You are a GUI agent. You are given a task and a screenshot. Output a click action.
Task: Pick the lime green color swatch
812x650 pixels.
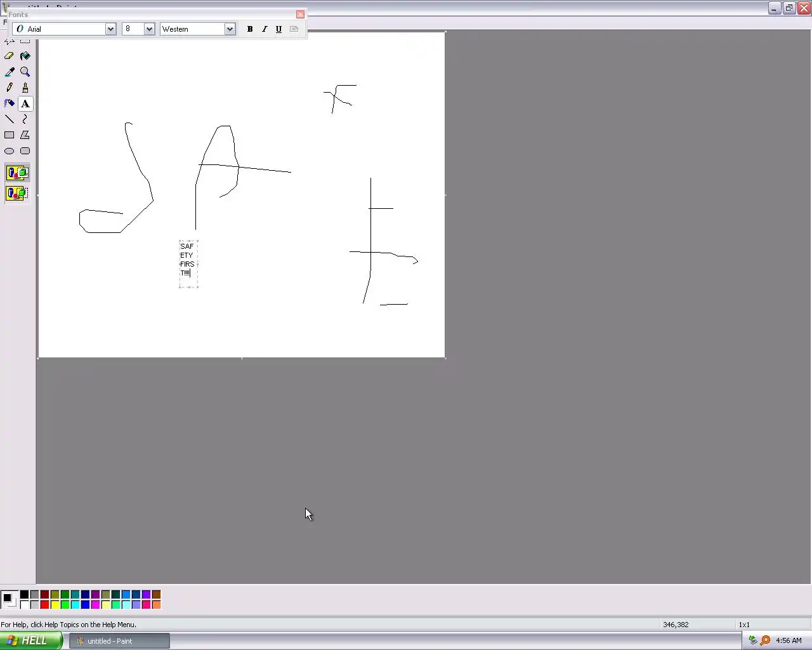coord(65,605)
